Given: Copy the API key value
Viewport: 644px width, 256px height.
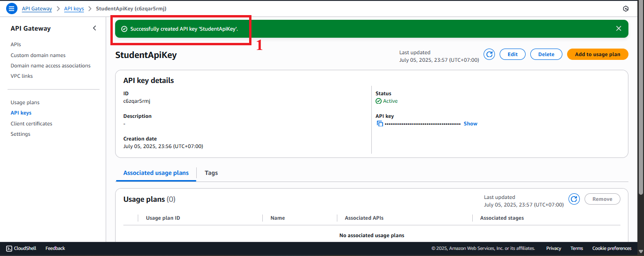Looking at the screenshot, I should [380, 124].
